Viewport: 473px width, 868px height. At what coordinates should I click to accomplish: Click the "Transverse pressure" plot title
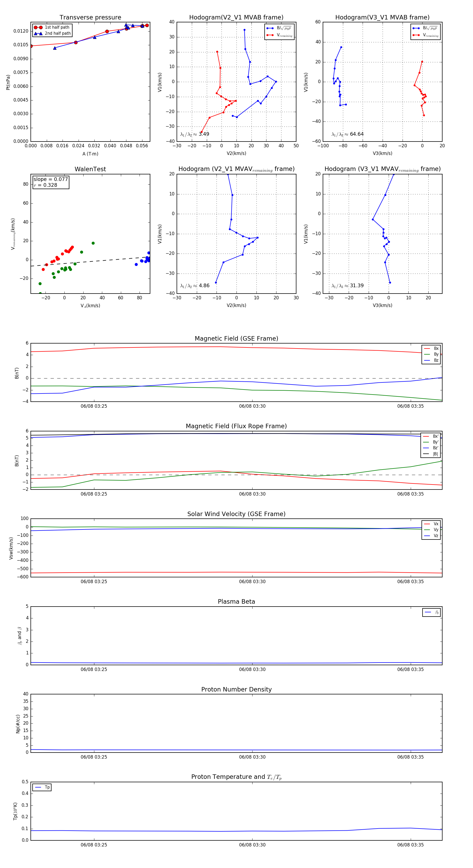[x=90, y=18]
